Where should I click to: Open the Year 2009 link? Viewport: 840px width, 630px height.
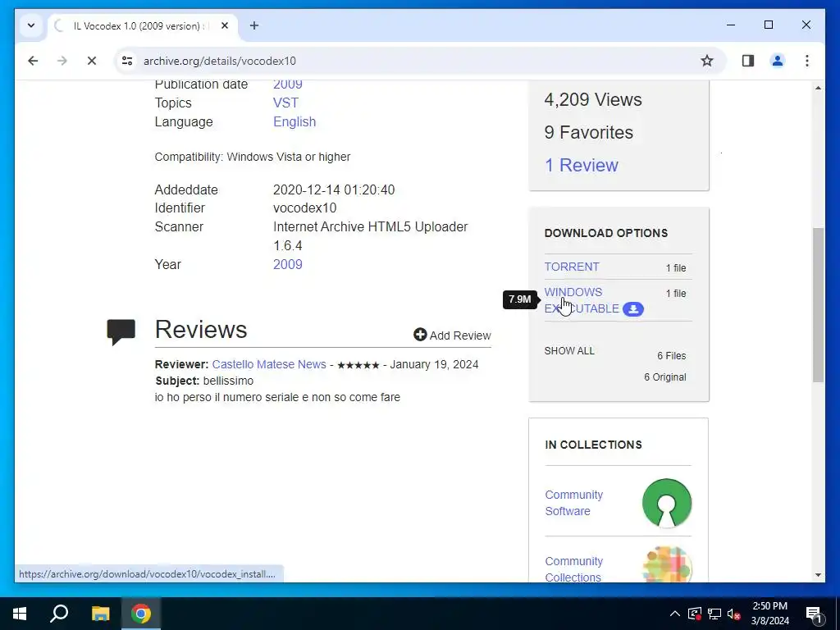288,265
